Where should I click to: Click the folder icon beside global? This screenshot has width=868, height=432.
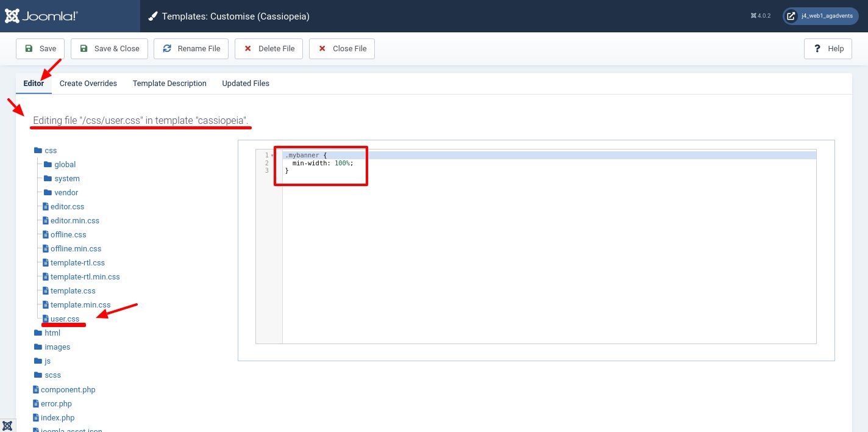[48, 164]
